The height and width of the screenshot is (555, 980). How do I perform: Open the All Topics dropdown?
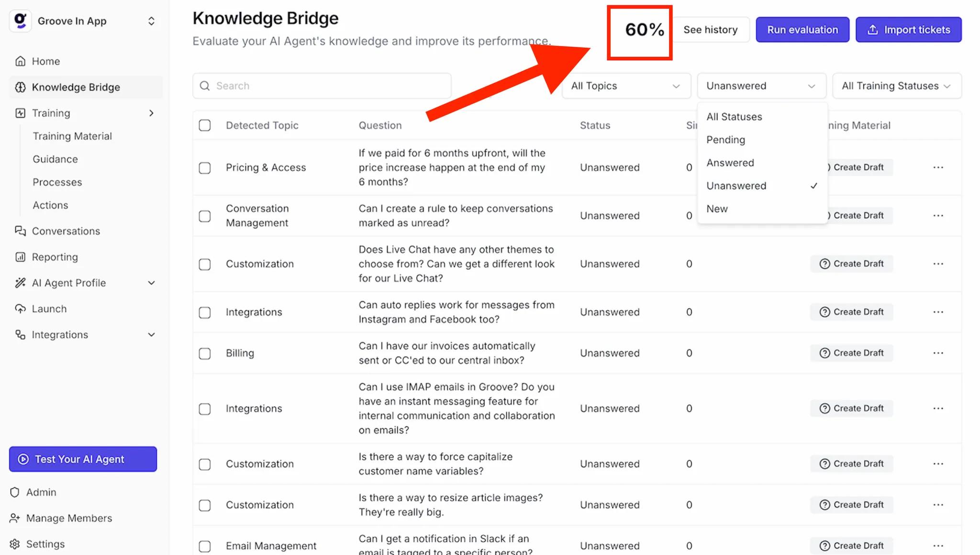[626, 86]
